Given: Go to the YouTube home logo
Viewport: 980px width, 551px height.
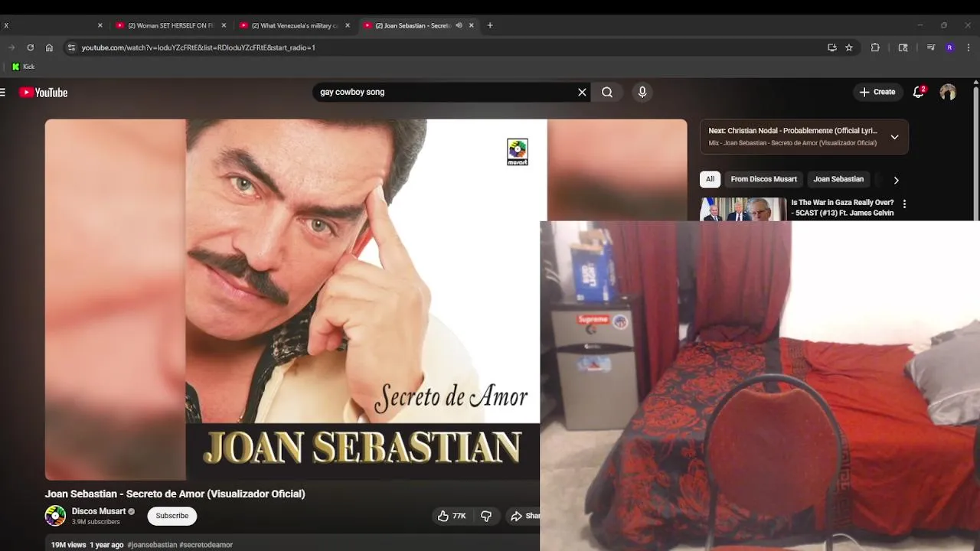Looking at the screenshot, I should [44, 93].
